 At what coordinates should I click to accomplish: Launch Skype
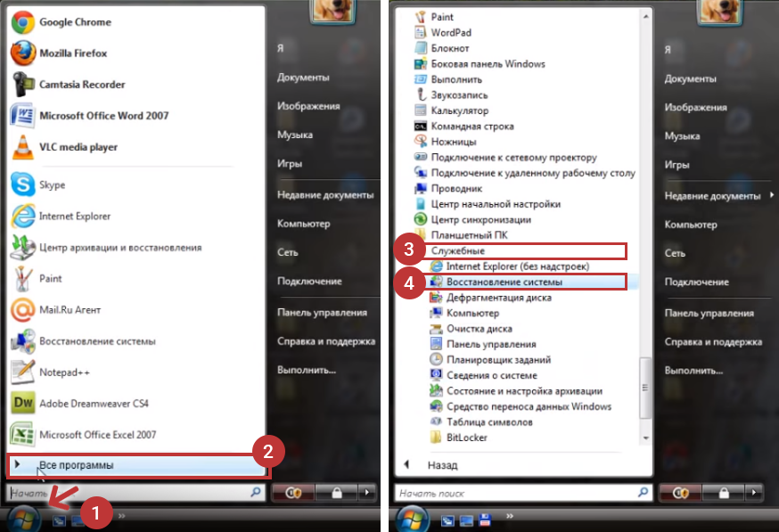(38, 184)
